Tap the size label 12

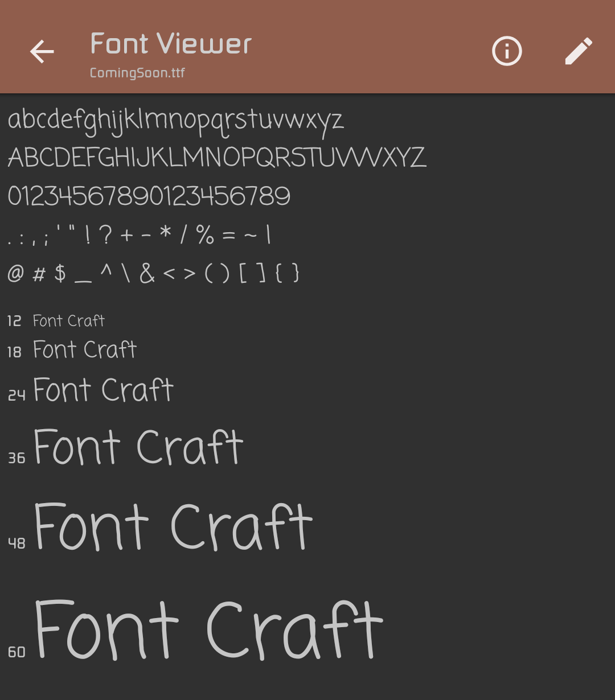(x=14, y=322)
